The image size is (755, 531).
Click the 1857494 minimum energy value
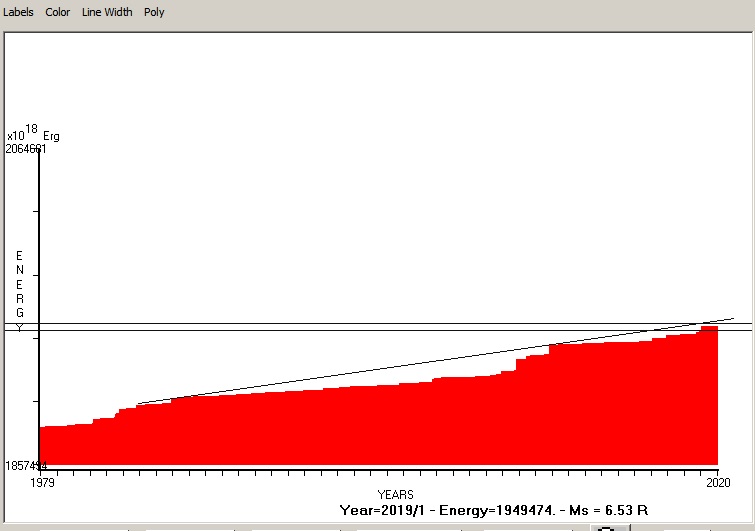pyautogui.click(x=26, y=467)
